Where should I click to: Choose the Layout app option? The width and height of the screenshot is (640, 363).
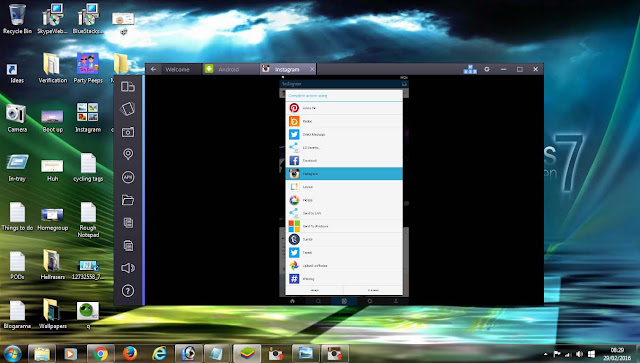[x=344, y=187]
